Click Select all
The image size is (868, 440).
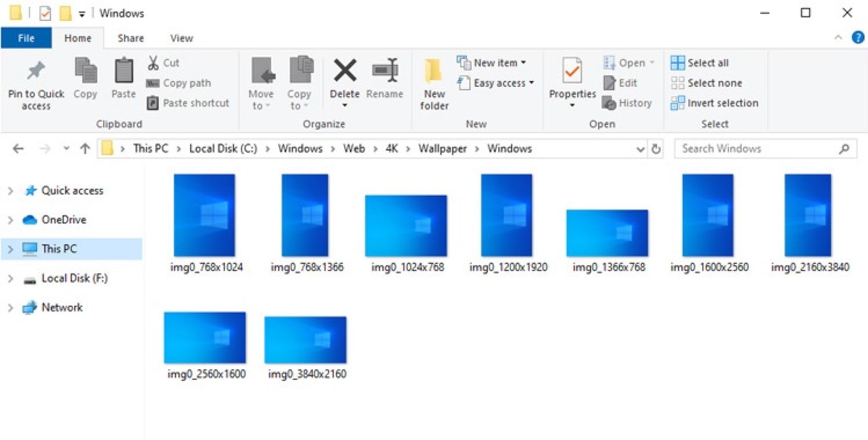699,63
